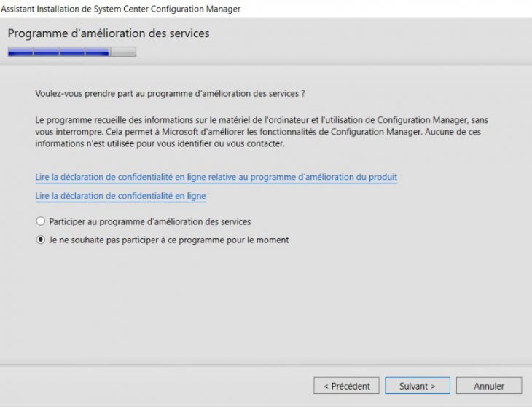Open the shorter online confidentialité statement link
The image size is (532, 407).
point(120,196)
